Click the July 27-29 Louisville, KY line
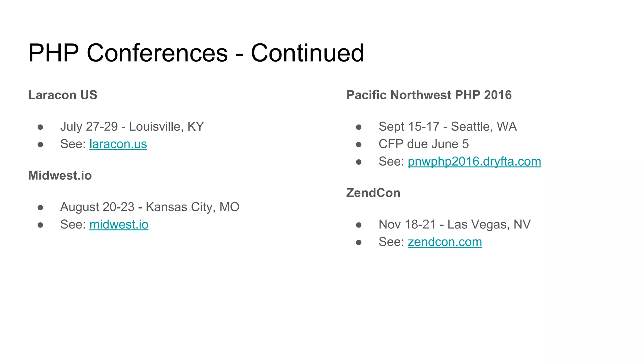This screenshot has width=644, height=362. [132, 127]
